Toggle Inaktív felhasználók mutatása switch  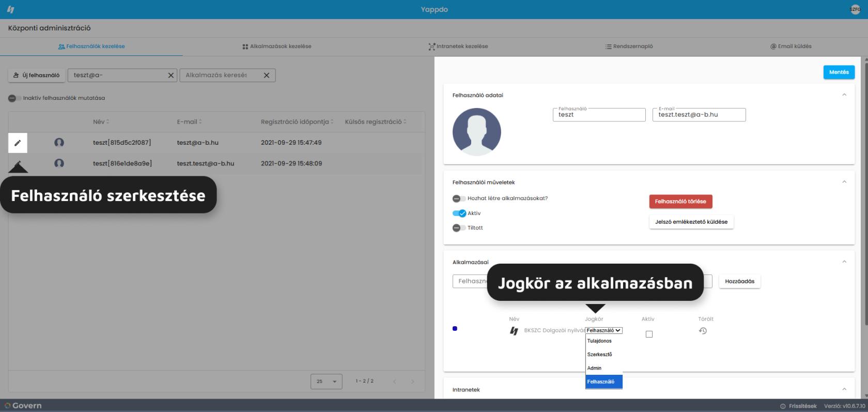tap(14, 98)
